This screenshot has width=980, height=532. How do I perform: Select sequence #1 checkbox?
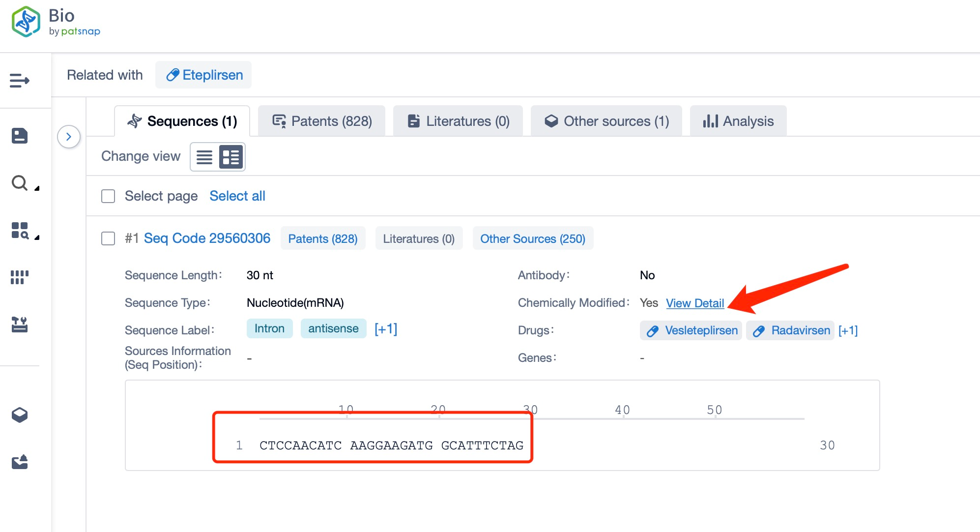click(107, 238)
